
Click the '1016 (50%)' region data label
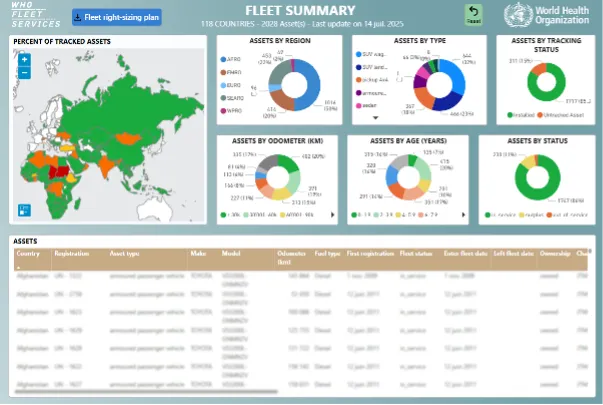[330, 105]
